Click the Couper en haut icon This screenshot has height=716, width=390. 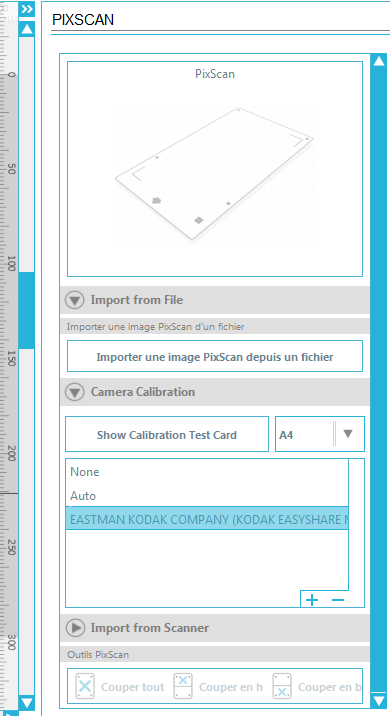tap(183, 686)
